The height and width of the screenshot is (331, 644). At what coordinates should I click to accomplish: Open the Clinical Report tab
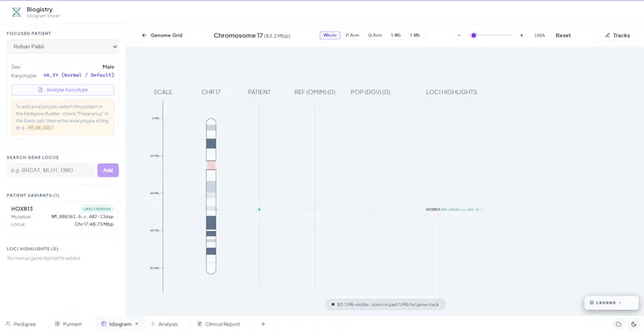(218, 324)
